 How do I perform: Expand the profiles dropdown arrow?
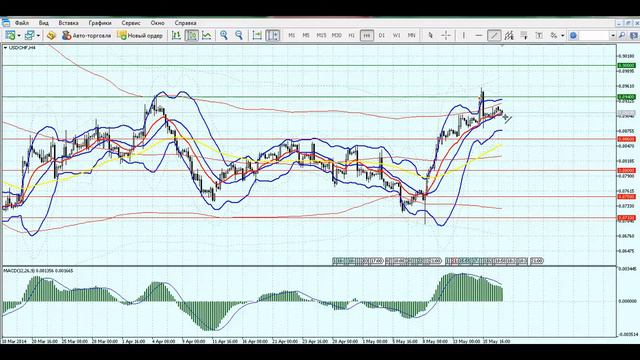click(38, 36)
